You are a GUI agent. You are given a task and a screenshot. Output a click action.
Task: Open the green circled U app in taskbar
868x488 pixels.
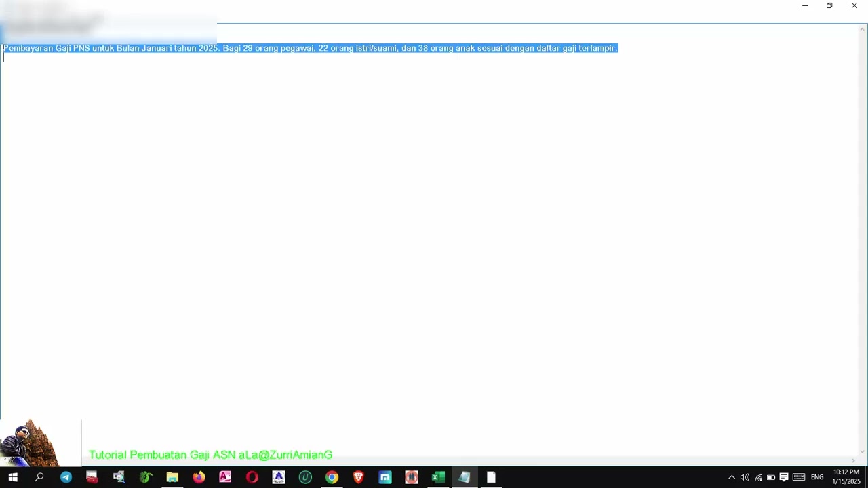(305, 477)
